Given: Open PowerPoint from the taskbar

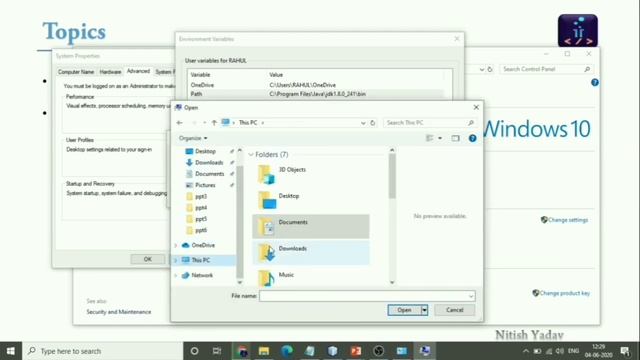Looking at the screenshot, I should point(356,351).
